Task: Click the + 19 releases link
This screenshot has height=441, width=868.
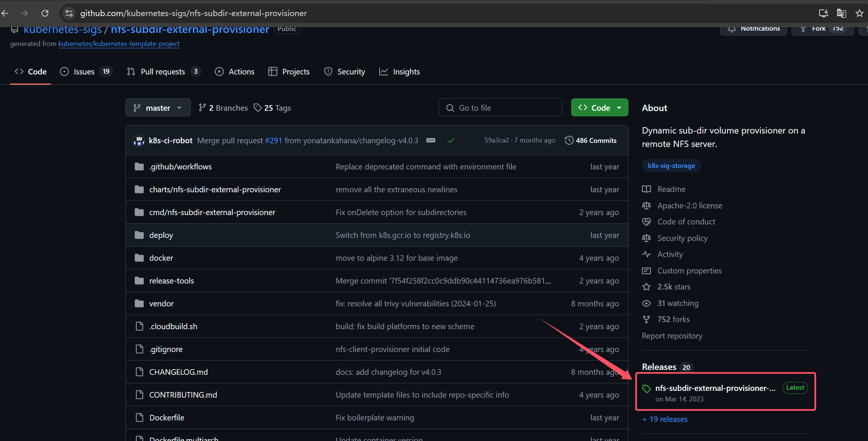Action: coord(665,419)
